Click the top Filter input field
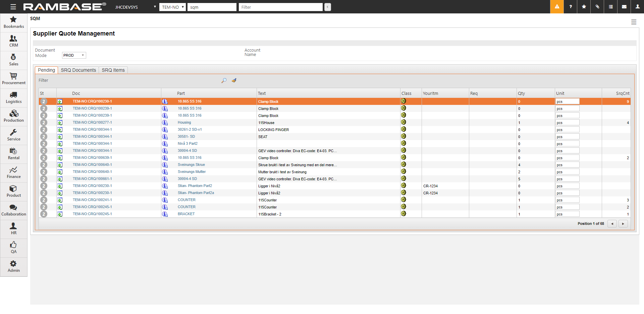The width and height of the screenshot is (644, 314). pyautogui.click(x=280, y=7)
